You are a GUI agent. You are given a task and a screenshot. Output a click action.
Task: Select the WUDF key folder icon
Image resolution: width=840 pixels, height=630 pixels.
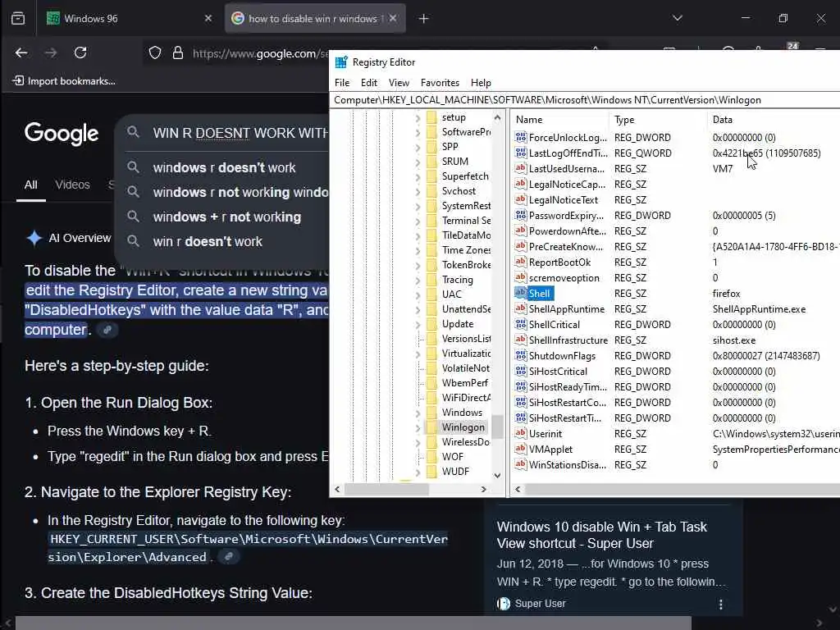pos(431,472)
